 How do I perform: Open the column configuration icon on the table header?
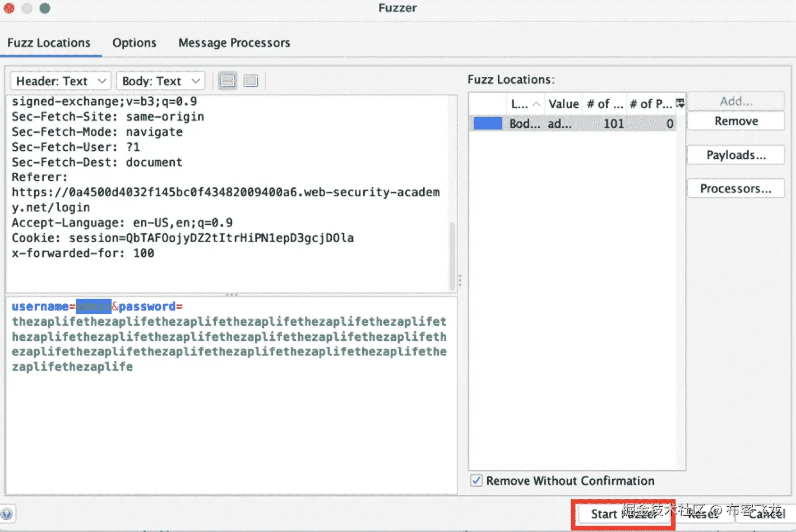[x=679, y=103]
